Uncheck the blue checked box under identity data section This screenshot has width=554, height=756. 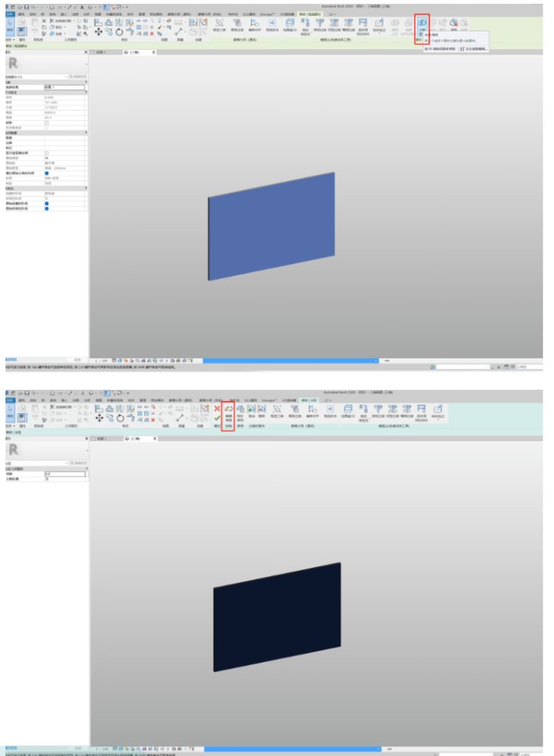pyautogui.click(x=47, y=173)
